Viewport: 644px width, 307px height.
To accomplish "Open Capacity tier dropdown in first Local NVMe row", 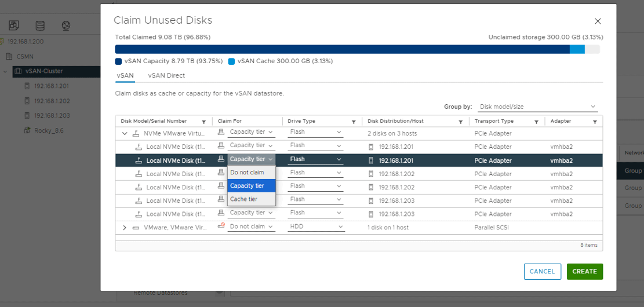I will pyautogui.click(x=252, y=145).
